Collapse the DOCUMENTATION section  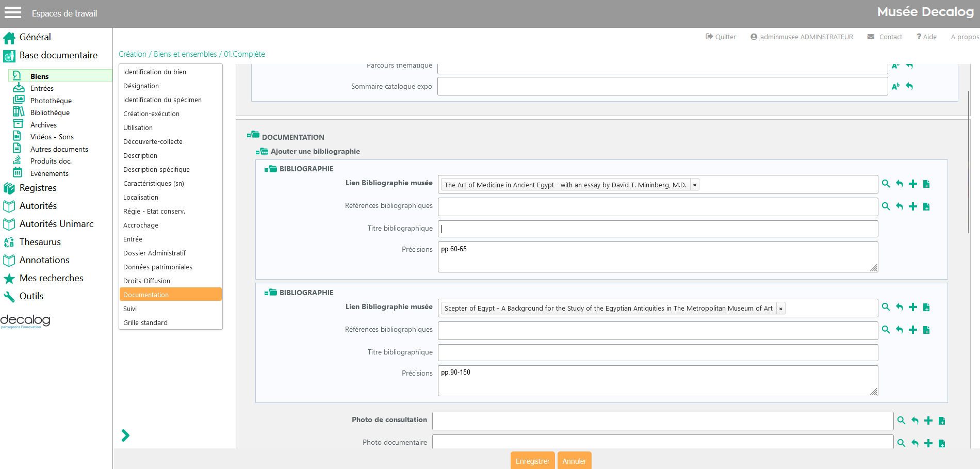[x=253, y=135]
